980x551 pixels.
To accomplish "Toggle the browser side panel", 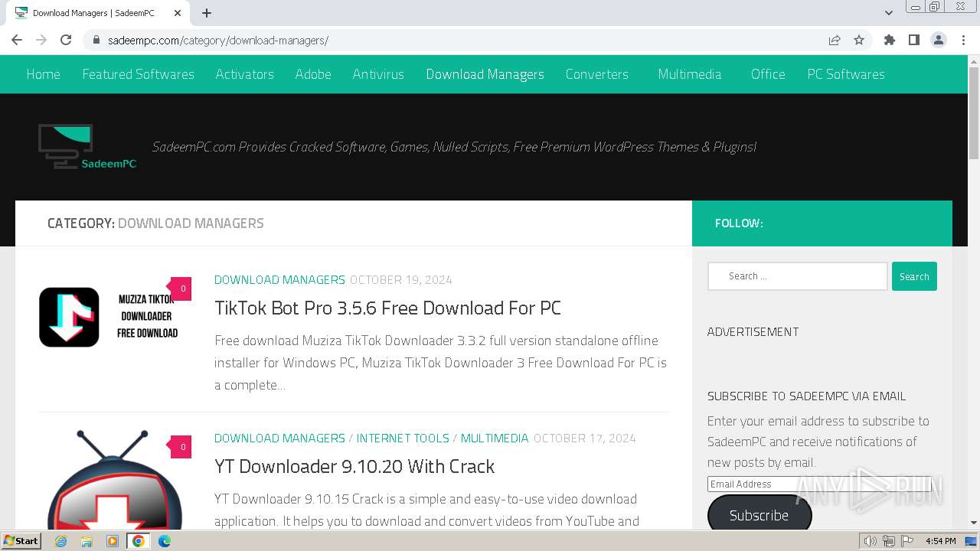I will click(914, 40).
